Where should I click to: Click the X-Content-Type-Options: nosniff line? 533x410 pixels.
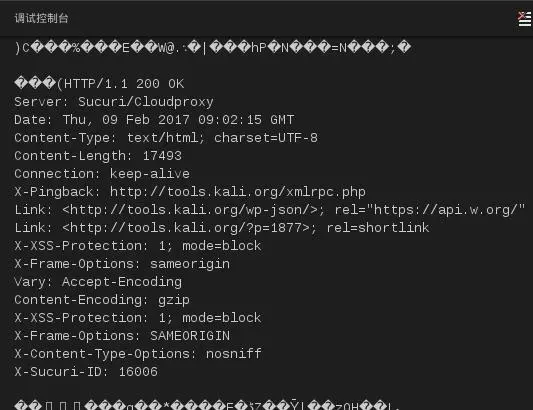[138, 354]
